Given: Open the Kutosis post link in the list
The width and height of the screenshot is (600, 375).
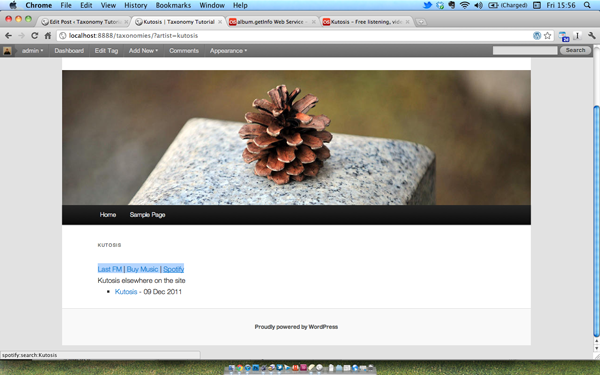Looking at the screenshot, I should tap(126, 292).
